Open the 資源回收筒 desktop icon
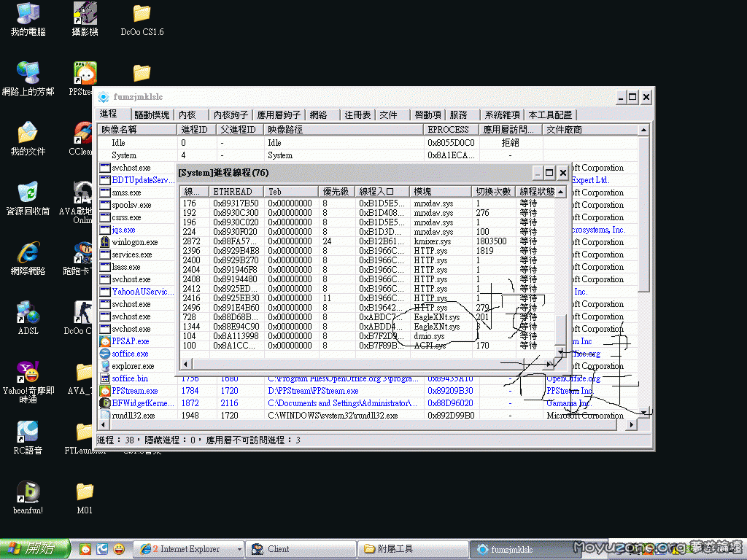747x560 pixels. [x=27, y=191]
